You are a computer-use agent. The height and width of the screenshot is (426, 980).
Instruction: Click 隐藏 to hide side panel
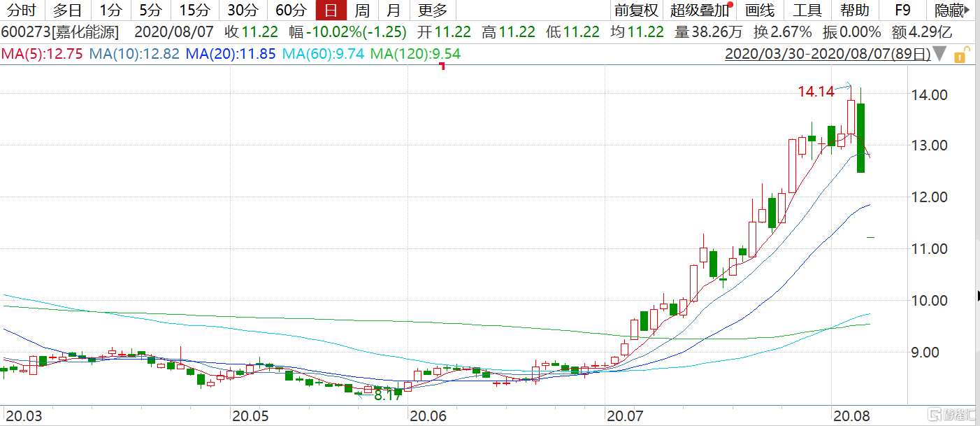[953, 10]
